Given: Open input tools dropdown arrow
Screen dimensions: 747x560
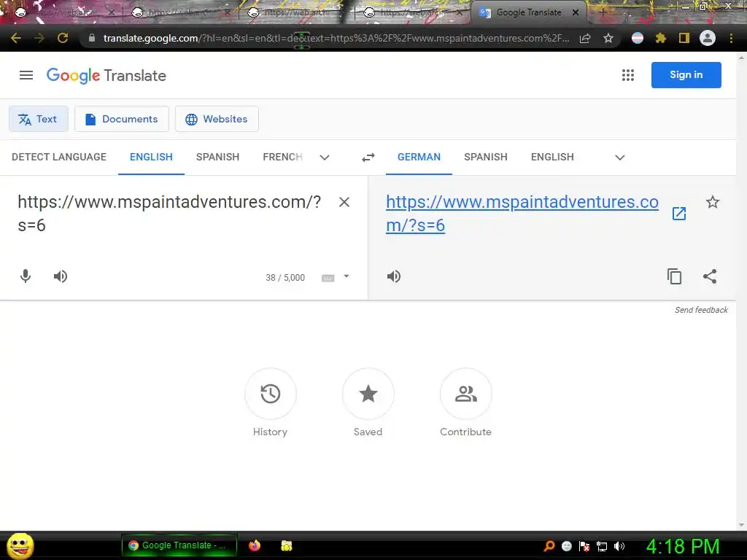Looking at the screenshot, I should (x=347, y=276).
